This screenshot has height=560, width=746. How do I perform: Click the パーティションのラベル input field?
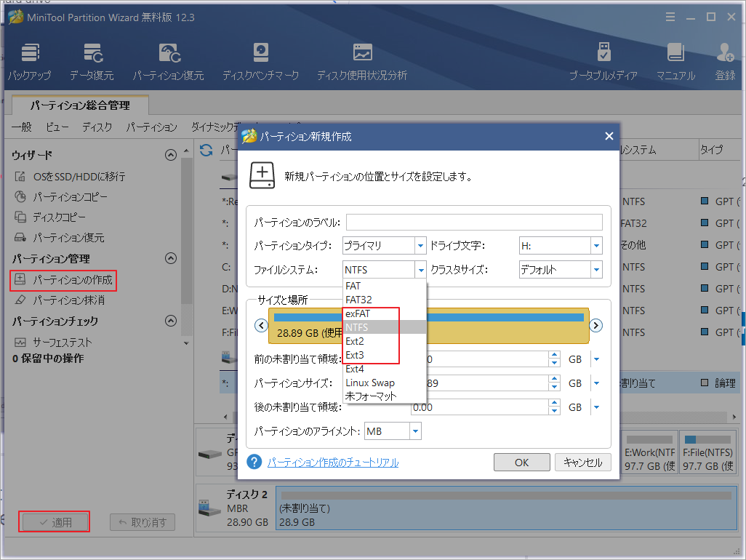tap(474, 221)
